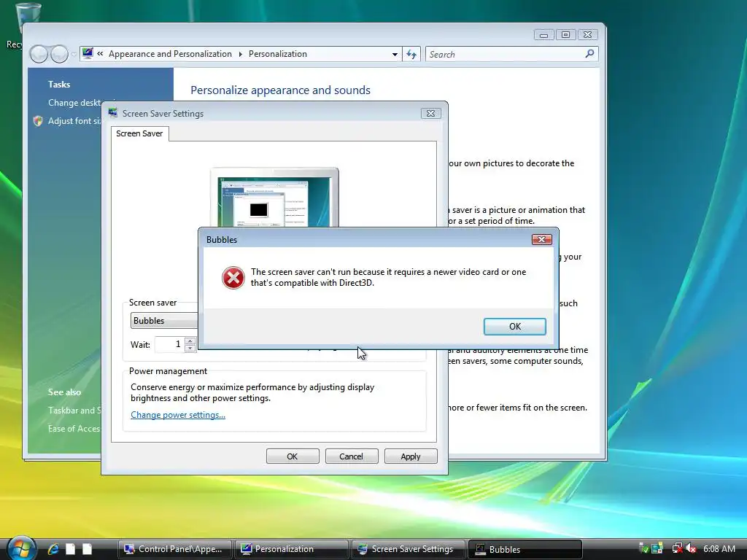Click Adjust font size task link
The image size is (747, 560).
(74, 121)
